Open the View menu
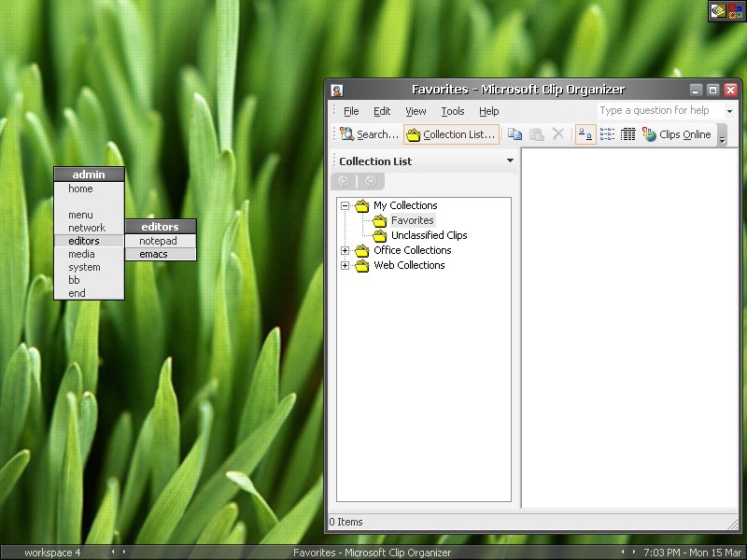The height and width of the screenshot is (560, 747). click(x=416, y=111)
